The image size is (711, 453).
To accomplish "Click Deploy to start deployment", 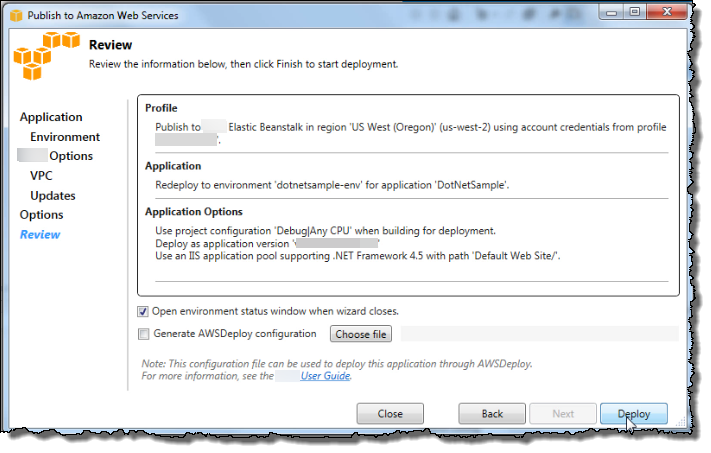I will [633, 414].
